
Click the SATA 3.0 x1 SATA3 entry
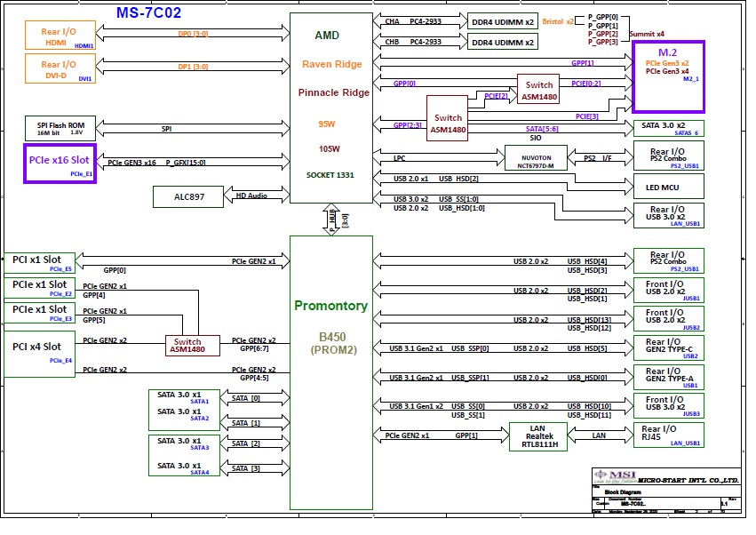pyautogui.click(x=183, y=443)
